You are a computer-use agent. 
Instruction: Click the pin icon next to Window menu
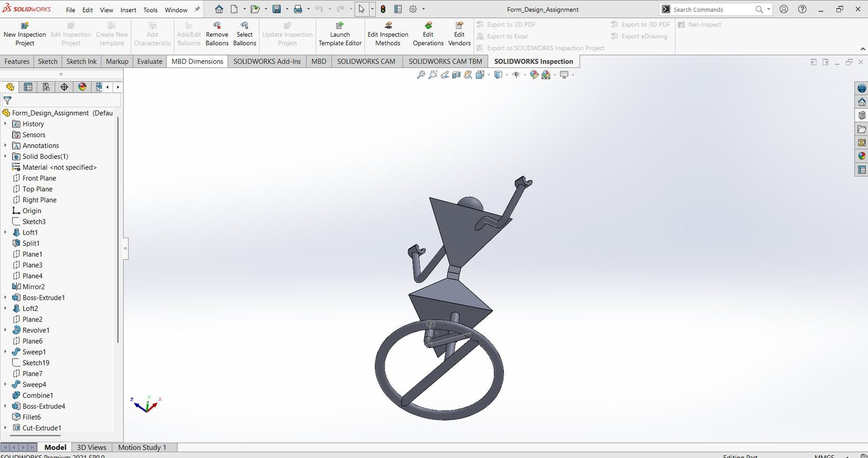pos(197,9)
